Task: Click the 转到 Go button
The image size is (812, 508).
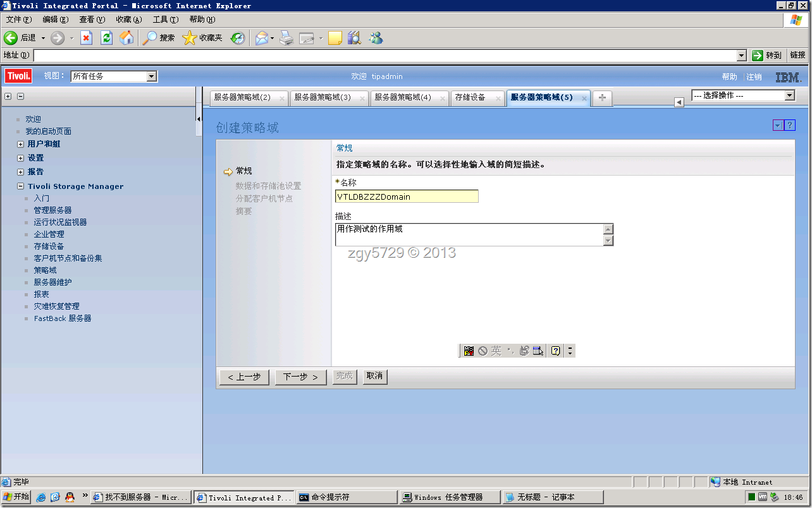Action: pyautogui.click(x=768, y=56)
